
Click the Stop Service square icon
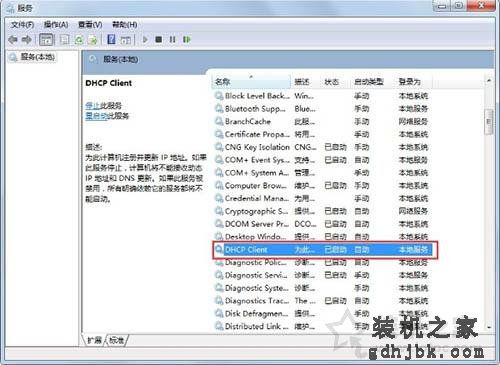[x=159, y=39]
